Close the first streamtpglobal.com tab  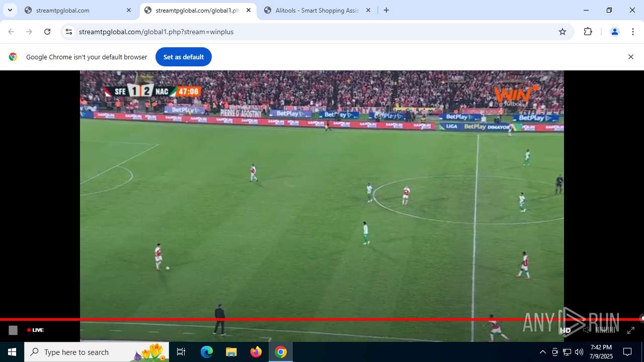pos(129,10)
